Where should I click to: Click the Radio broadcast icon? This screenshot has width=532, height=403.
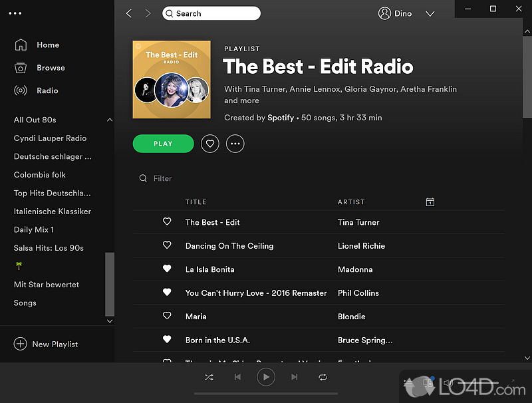pyautogui.click(x=21, y=90)
